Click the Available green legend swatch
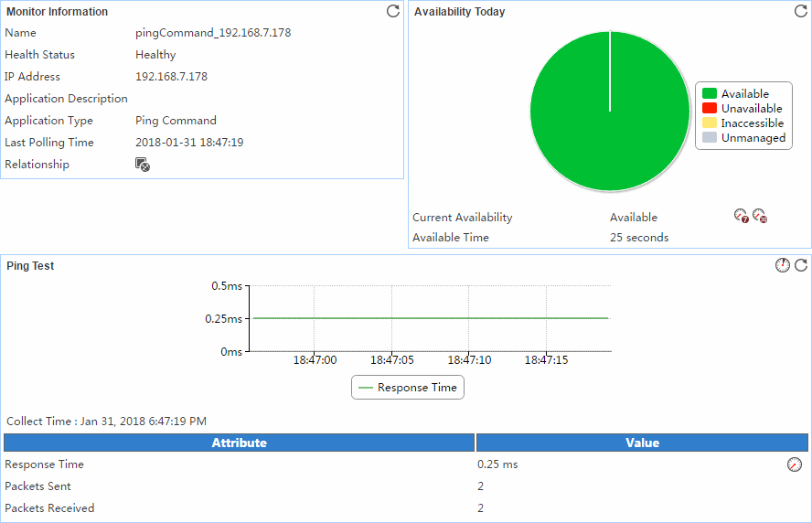The image size is (812, 523). pos(710,93)
